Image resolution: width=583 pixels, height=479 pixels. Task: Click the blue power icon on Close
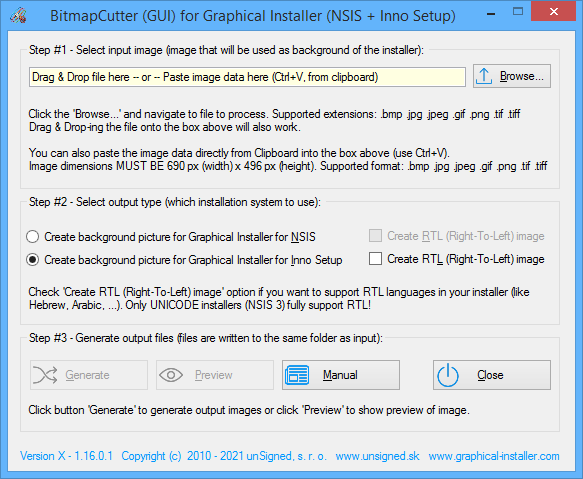(x=448, y=375)
